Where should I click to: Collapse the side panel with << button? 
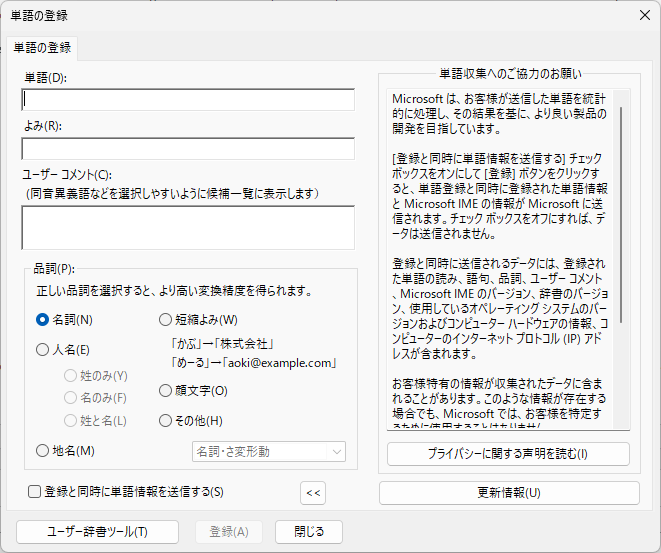[313, 493]
